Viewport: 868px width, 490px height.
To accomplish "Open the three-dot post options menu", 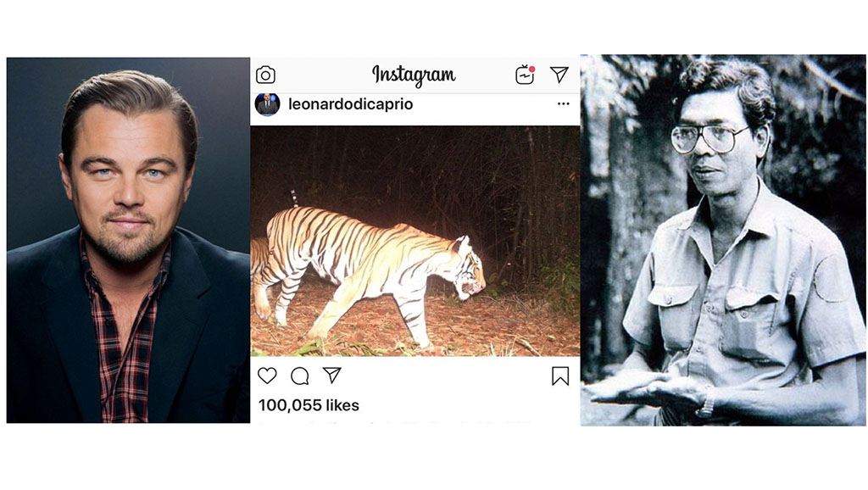I will pos(564,103).
